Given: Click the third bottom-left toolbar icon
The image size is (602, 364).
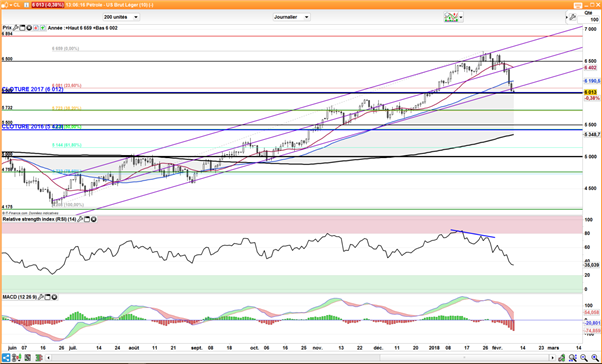Looking at the screenshot, I should 28,357.
